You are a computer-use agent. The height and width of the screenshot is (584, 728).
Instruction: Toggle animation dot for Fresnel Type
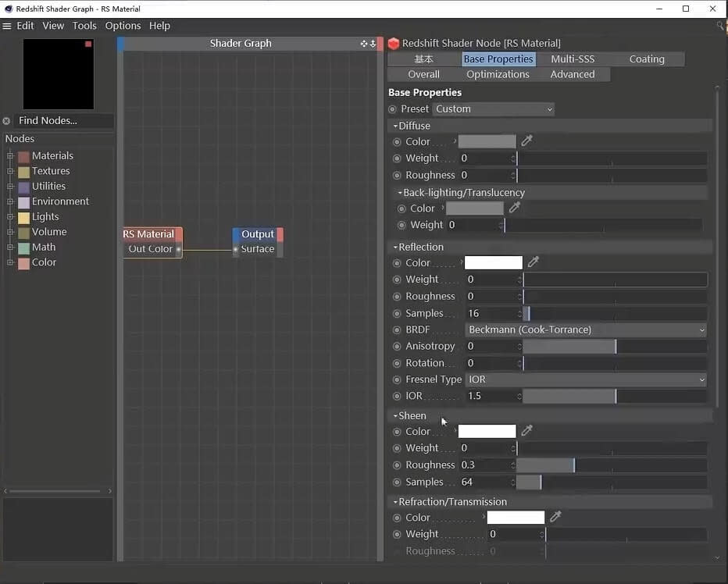[397, 379]
